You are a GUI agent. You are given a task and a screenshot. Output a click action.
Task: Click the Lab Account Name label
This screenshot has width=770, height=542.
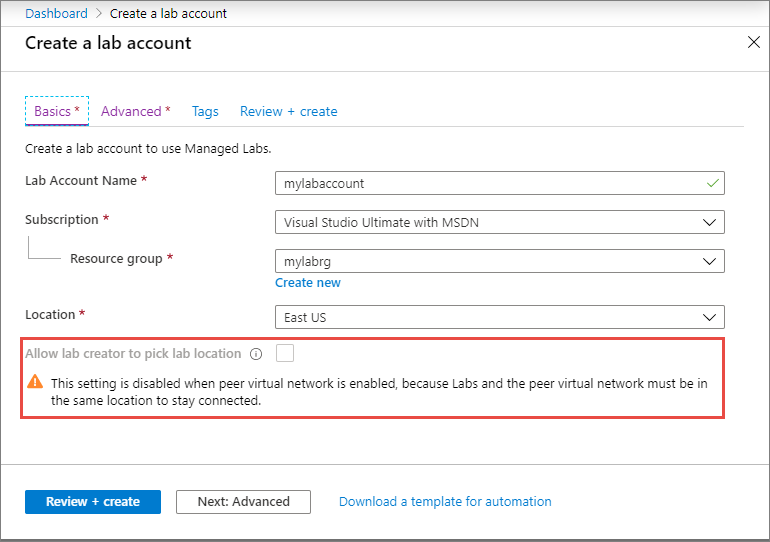tap(81, 181)
